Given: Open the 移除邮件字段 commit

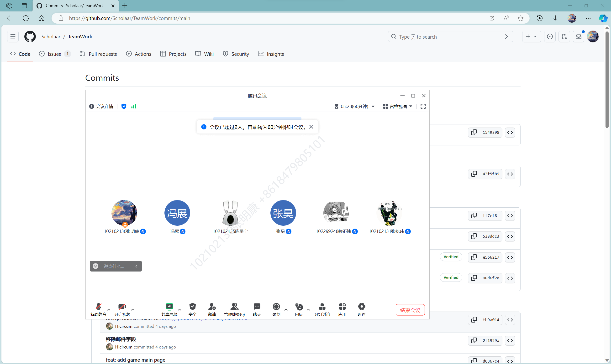Looking at the screenshot, I should pos(121,339).
